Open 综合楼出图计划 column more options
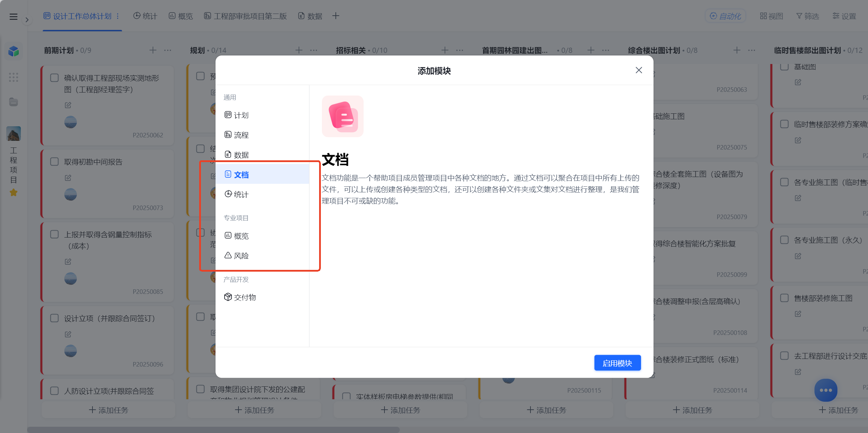Screen dimensions: 868x433 pyautogui.click(x=752, y=50)
